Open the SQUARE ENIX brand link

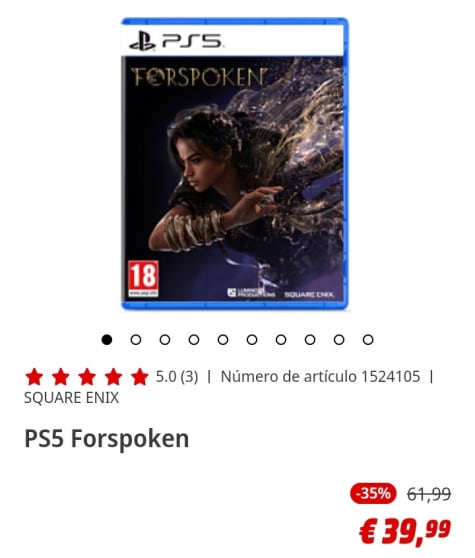tap(71, 398)
